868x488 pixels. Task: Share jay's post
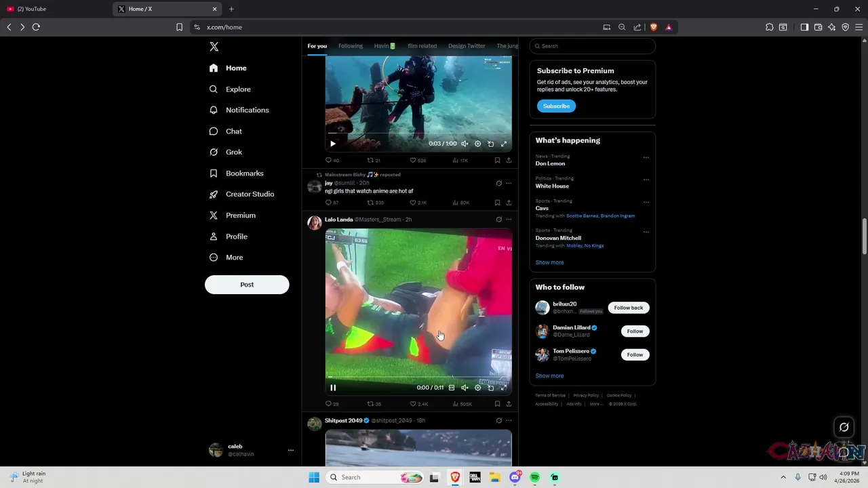pos(509,203)
